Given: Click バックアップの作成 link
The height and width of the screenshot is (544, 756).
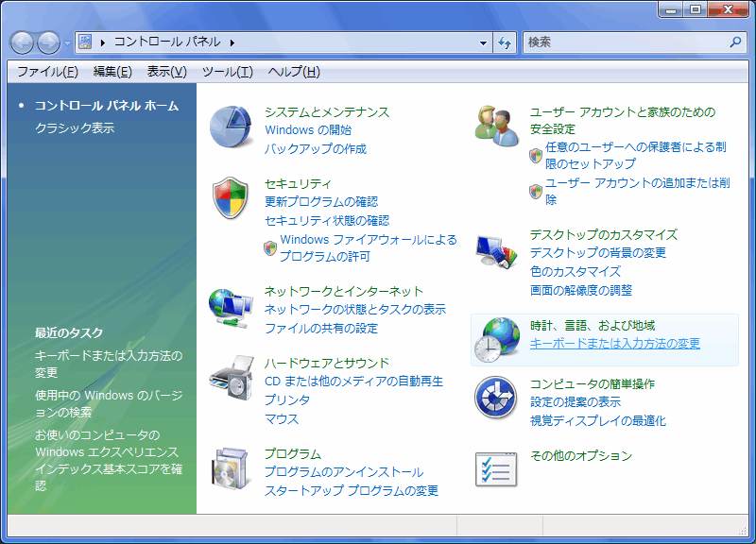Looking at the screenshot, I should [316, 149].
